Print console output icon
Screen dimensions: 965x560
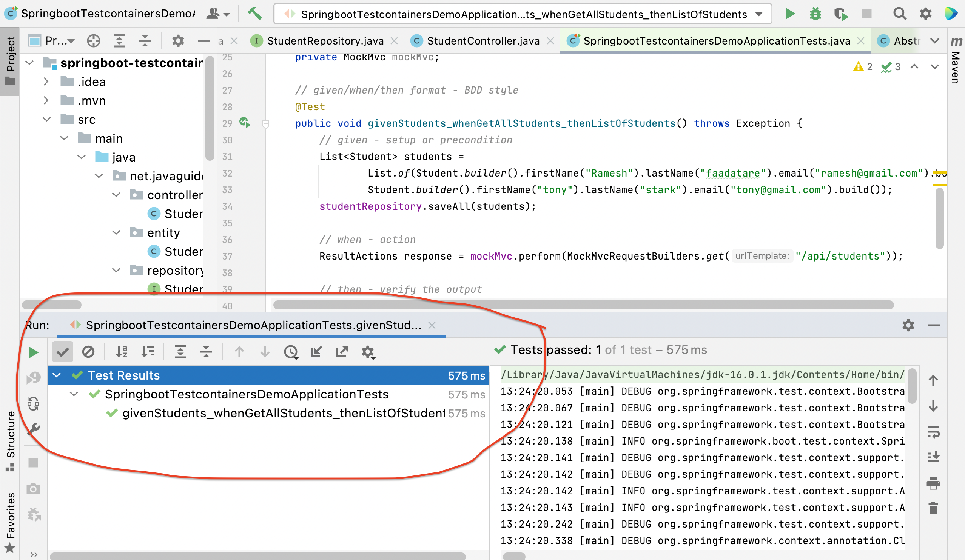(x=933, y=483)
